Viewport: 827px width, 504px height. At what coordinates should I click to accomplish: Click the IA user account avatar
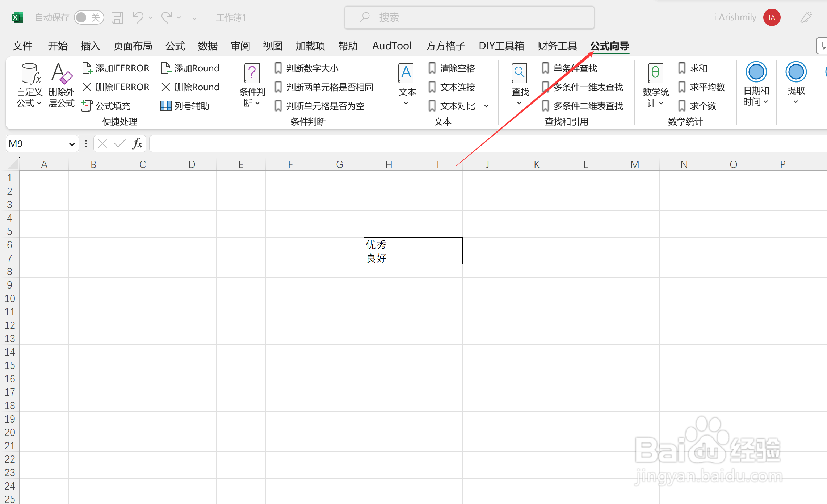tap(772, 17)
